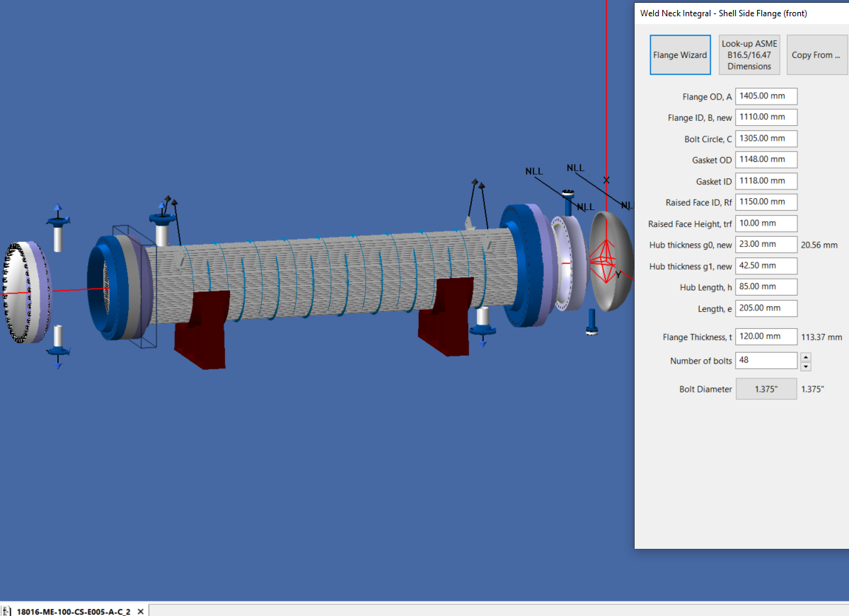This screenshot has height=616, width=849.
Task: Edit the Bolt Circle, C value
Action: [x=766, y=139]
